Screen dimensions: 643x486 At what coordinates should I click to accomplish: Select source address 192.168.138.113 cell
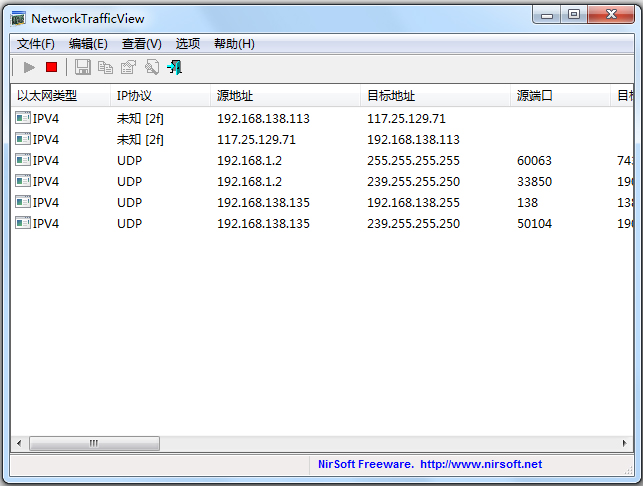tap(263, 119)
